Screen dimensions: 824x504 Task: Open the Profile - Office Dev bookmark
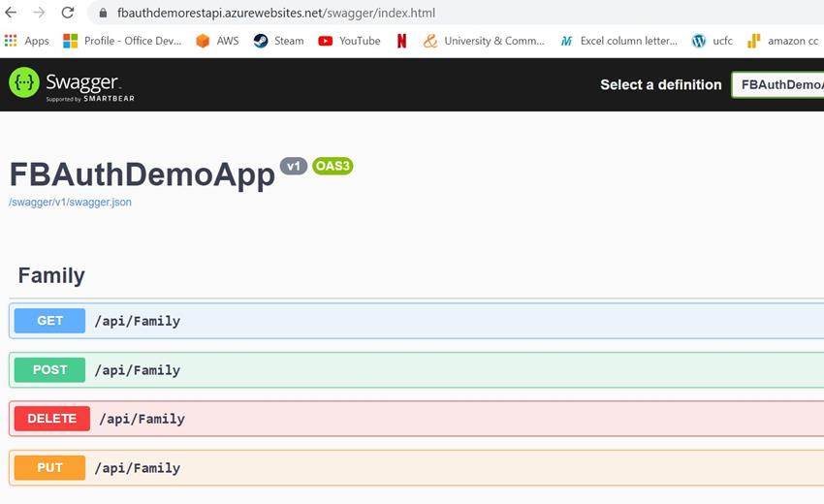click(x=122, y=41)
